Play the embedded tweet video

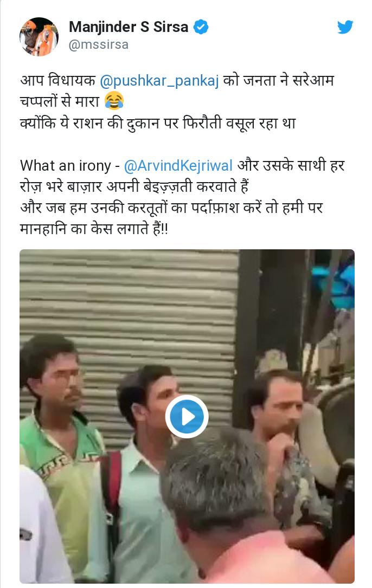[187, 416]
